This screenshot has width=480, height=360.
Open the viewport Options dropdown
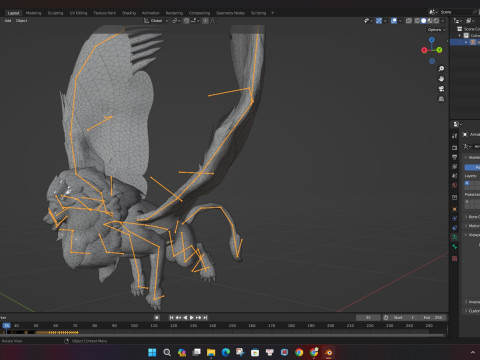[x=436, y=30]
